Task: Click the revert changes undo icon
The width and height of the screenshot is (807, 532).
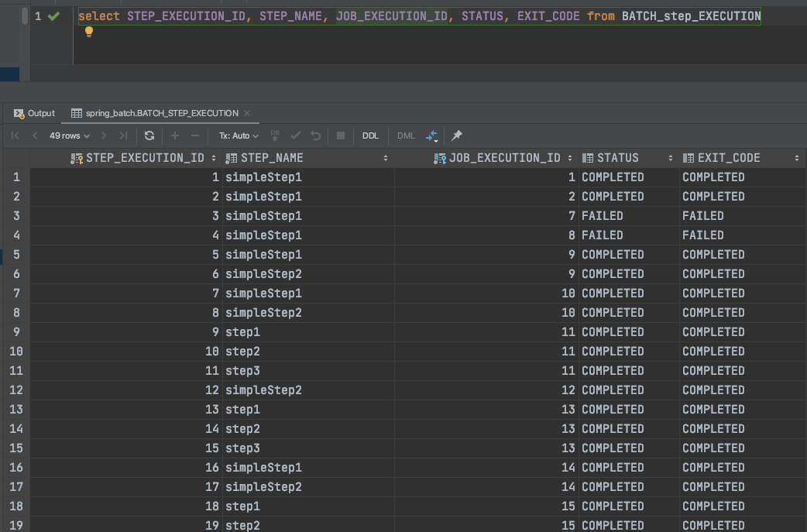Action: pyautogui.click(x=316, y=136)
